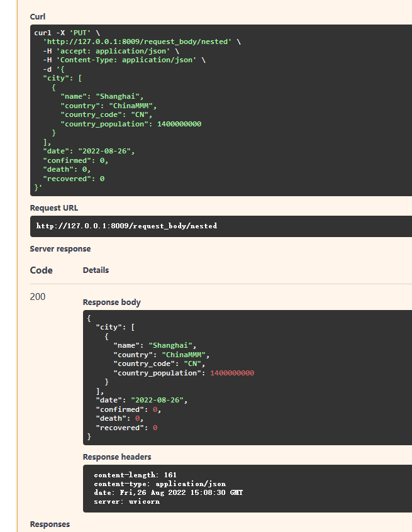Click the Request URL heading
Image resolution: width=412 pixels, height=532 pixels.
point(54,208)
